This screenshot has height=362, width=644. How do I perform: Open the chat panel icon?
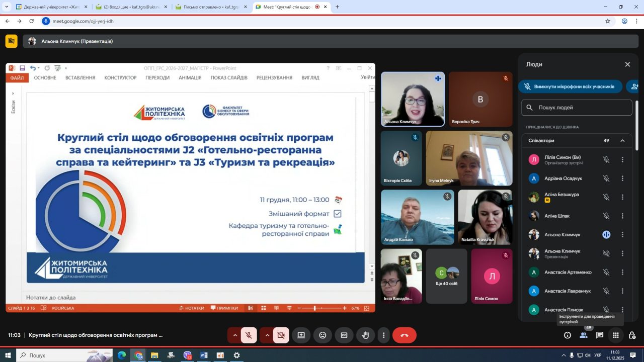pyautogui.click(x=600, y=335)
